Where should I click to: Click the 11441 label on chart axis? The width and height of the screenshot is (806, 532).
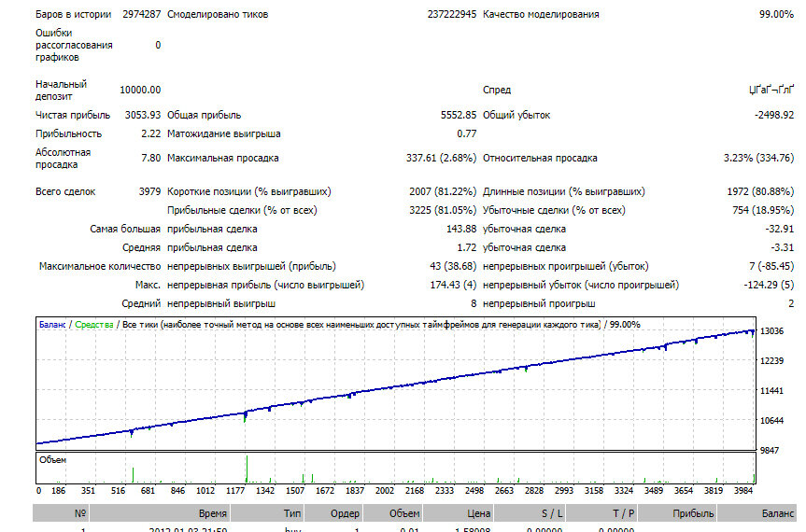(x=771, y=391)
